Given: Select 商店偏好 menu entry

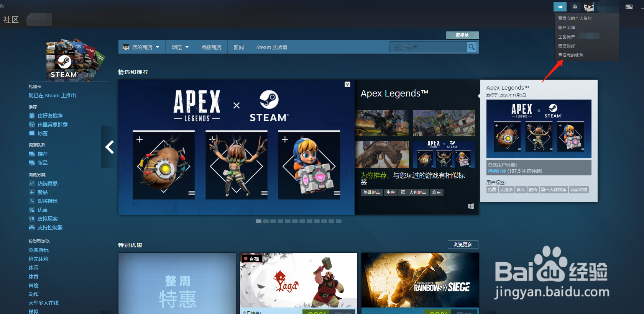Looking at the screenshot, I should tap(567, 46).
